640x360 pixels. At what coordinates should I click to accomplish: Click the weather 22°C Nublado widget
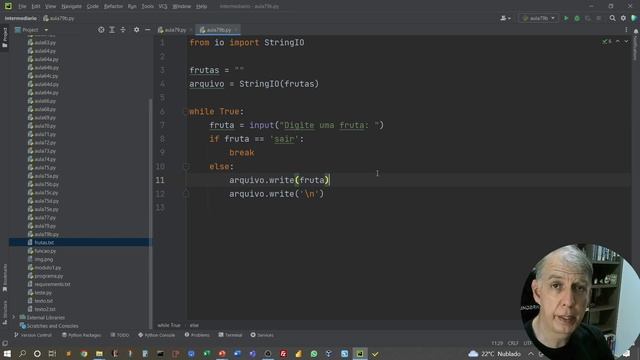pos(495,354)
